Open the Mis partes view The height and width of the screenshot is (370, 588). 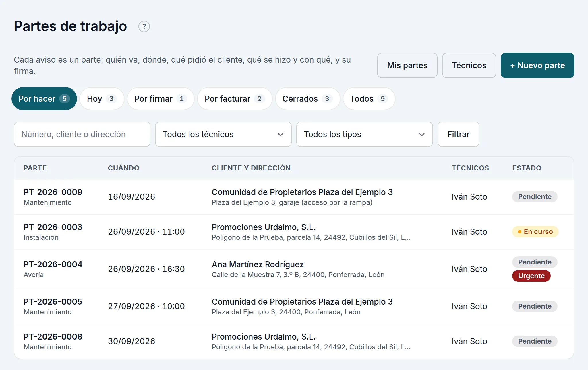click(x=407, y=65)
